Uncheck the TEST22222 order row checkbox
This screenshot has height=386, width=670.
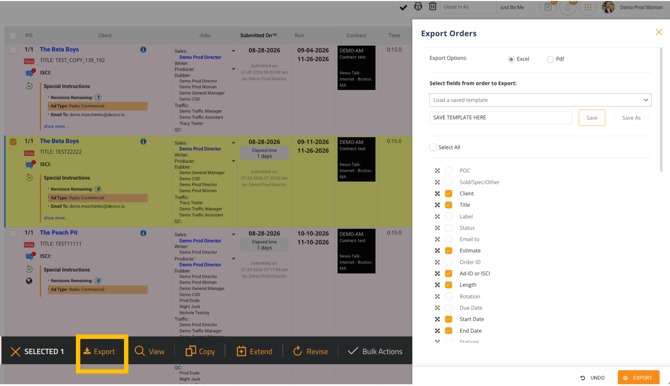click(13, 142)
